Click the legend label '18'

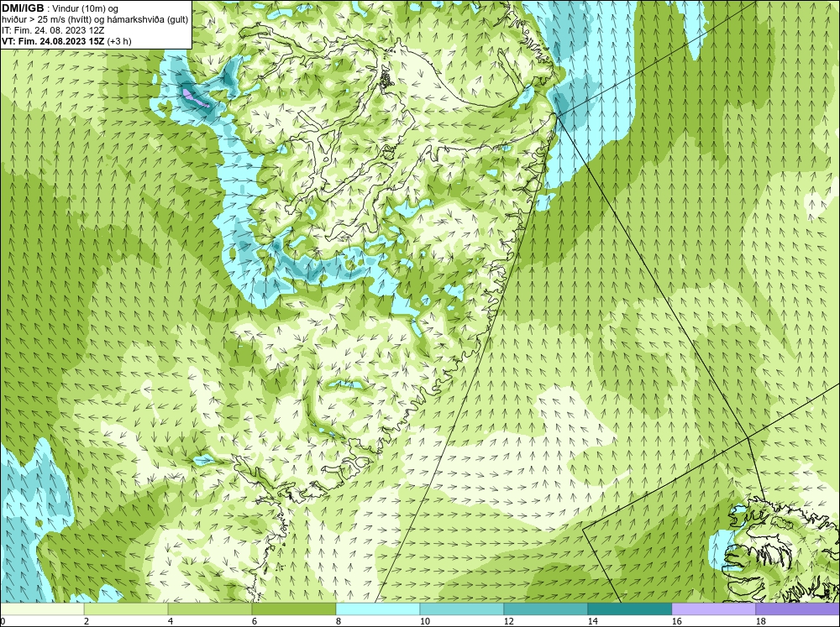(761, 621)
